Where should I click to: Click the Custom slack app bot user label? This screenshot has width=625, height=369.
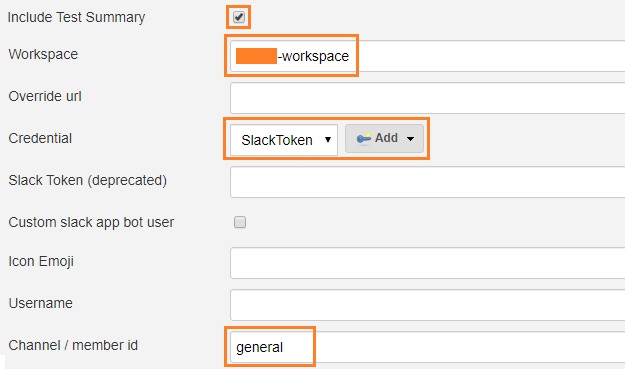91,222
